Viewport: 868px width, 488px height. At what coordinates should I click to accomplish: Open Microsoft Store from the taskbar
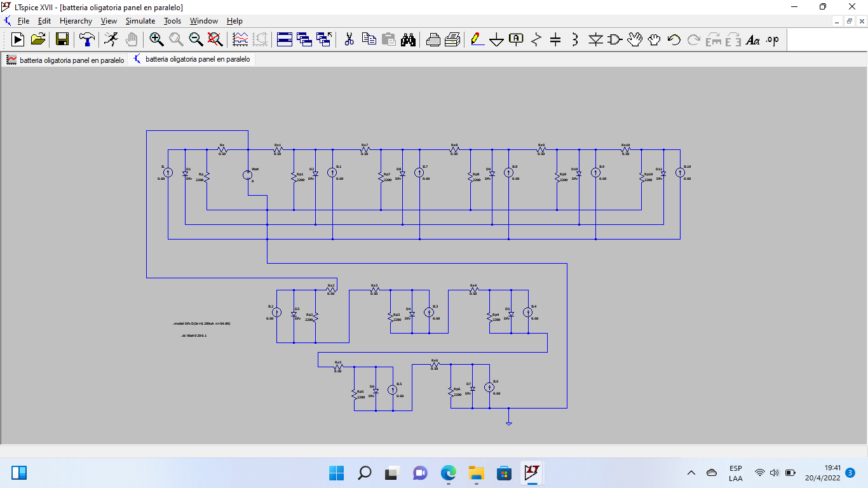click(505, 473)
